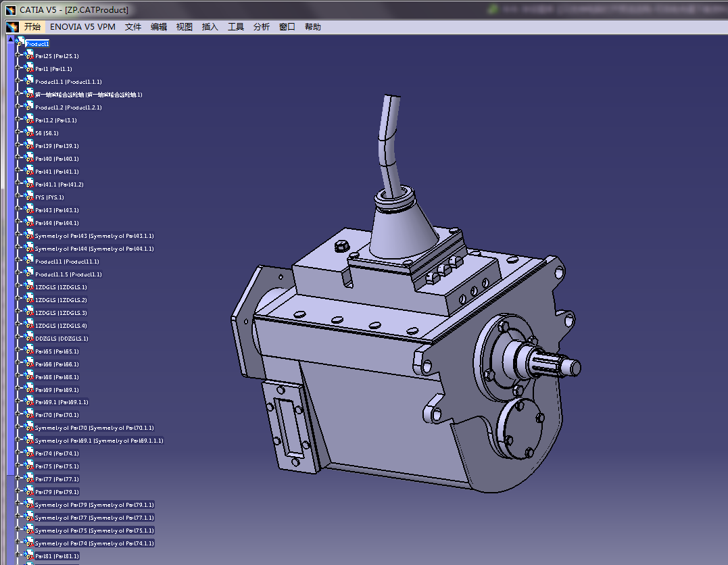Expand the Part44 (Part44.1) tree node
728x565 pixels.
coord(18,222)
